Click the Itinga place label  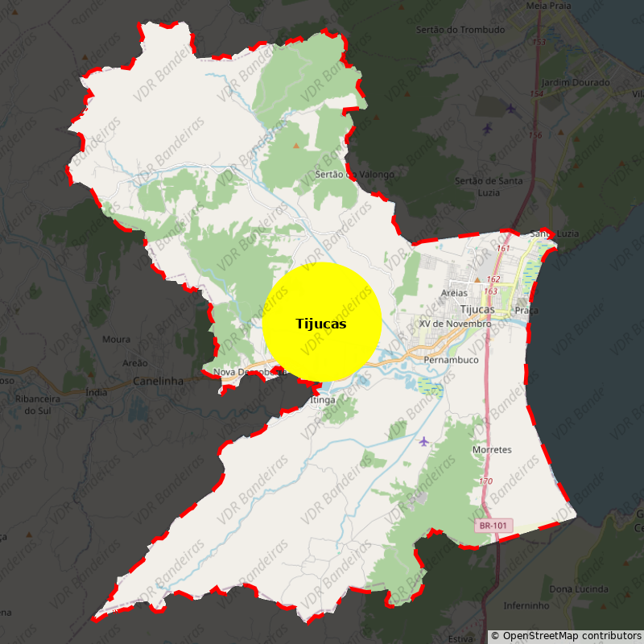click(x=322, y=400)
